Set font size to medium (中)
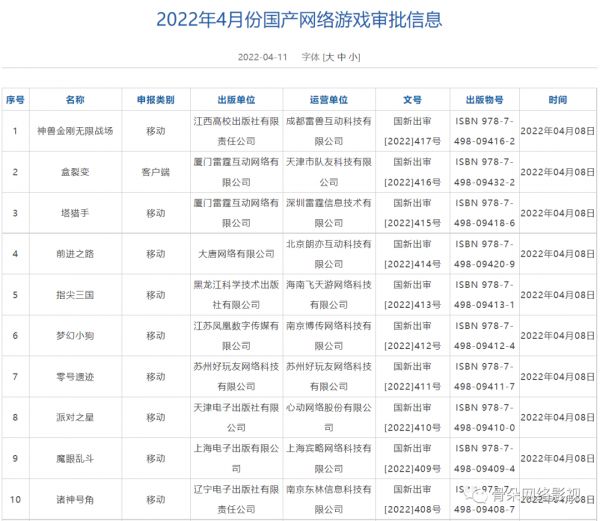This screenshot has height=521, width=600. [x=342, y=58]
